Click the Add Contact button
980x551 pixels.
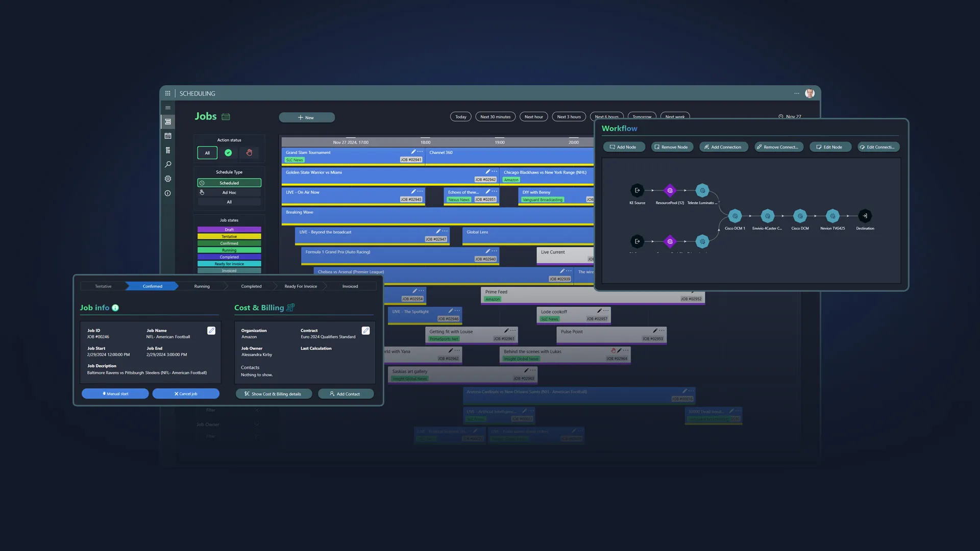(346, 394)
